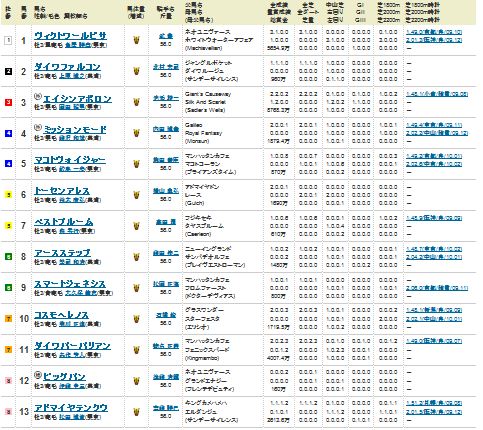Open jockey link in ダイワファルコン row
This screenshot has width=483, height=430.
point(166,67)
